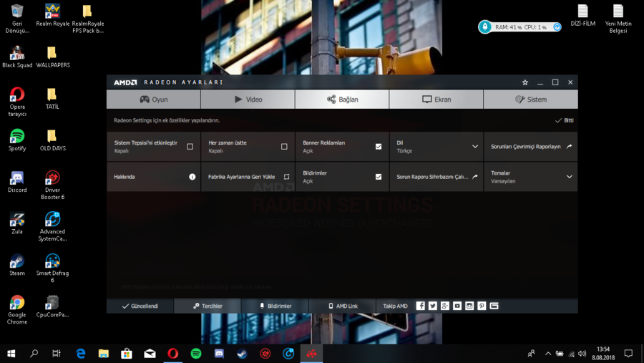
Task: Click the RAM CPU booster widget rocket
Action: [485, 26]
